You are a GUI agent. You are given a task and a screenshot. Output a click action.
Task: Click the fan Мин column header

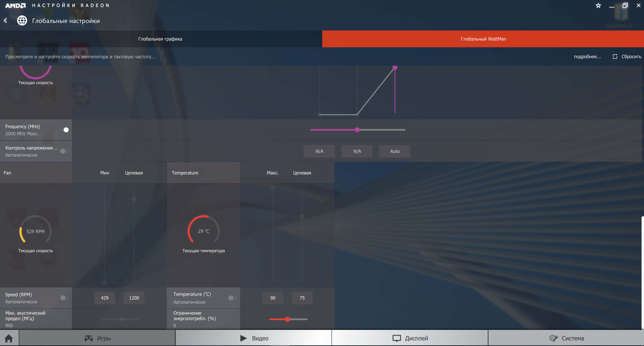[104, 173]
